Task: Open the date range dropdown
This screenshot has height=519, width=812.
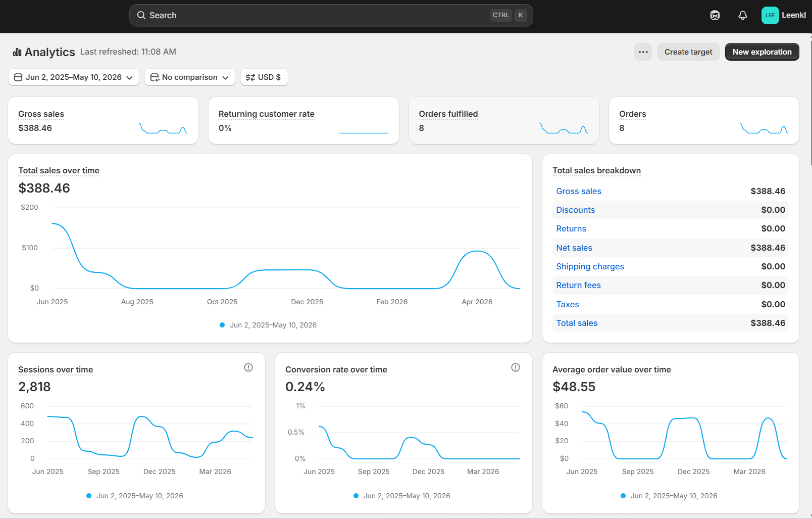Action: (74, 77)
